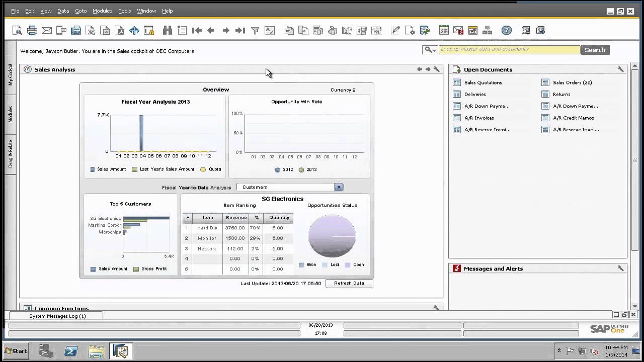644x362 pixels.
Task: Click the Quota legend swatch
Action: coord(203,169)
